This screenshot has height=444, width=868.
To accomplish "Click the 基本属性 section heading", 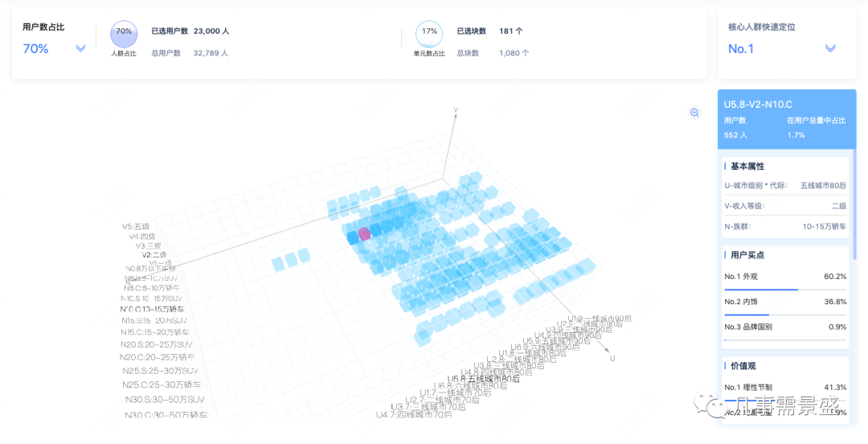I will (x=747, y=166).
